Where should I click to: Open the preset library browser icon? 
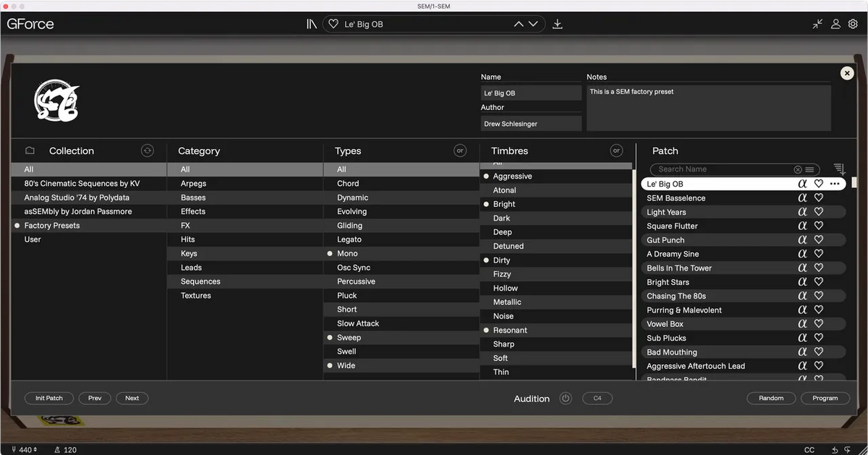click(x=312, y=24)
